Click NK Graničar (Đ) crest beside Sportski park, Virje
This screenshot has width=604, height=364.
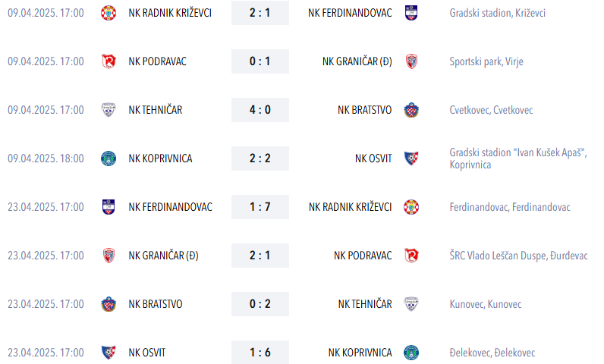tap(411, 61)
